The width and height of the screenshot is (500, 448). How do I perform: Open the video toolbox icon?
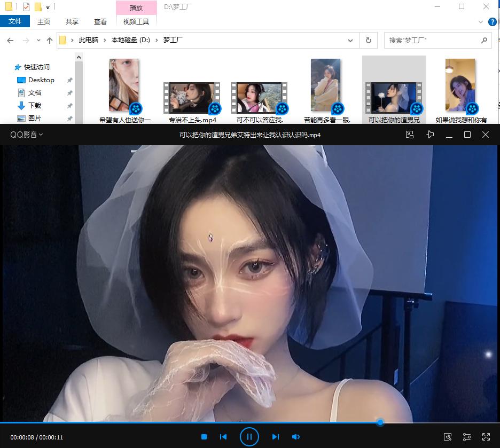(x=448, y=436)
